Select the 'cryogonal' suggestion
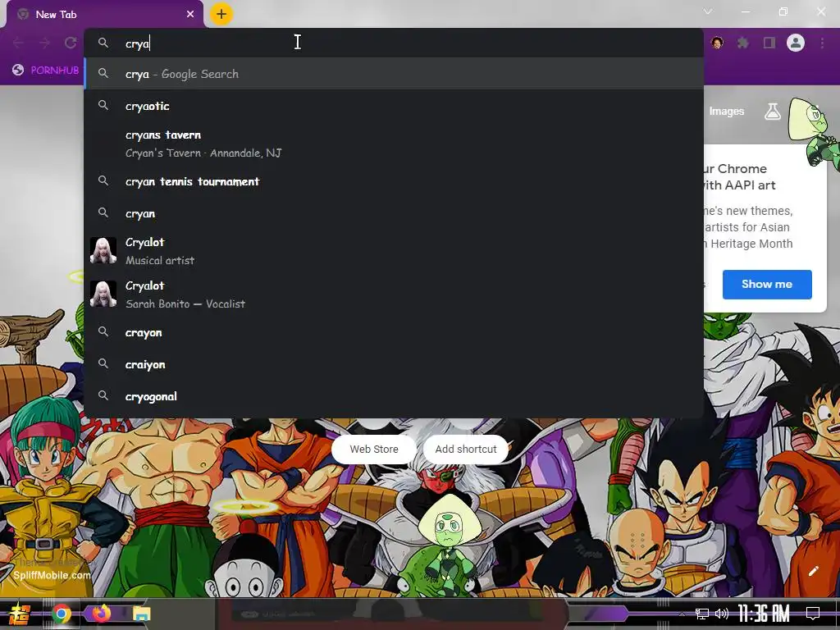840x630 pixels. coord(394,396)
